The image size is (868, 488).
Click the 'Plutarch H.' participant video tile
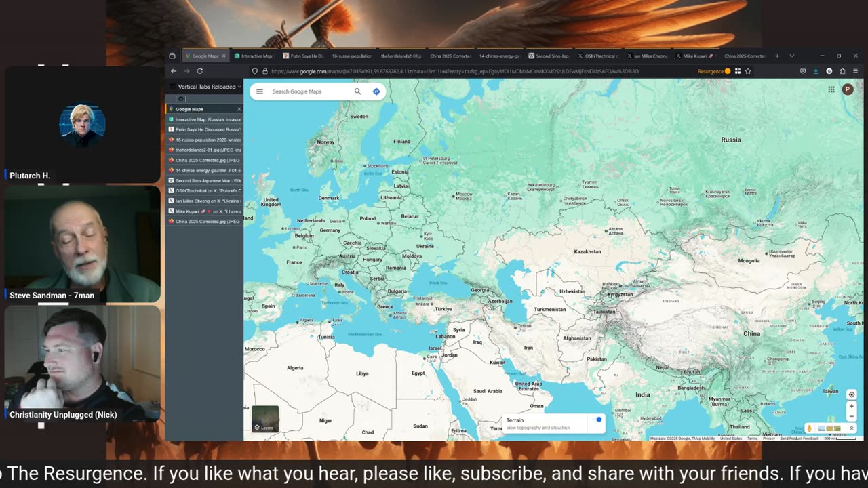pos(82,125)
